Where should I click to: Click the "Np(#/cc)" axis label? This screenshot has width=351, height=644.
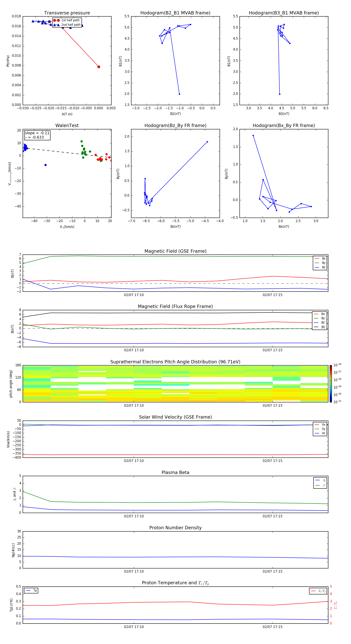(x=13, y=550)
